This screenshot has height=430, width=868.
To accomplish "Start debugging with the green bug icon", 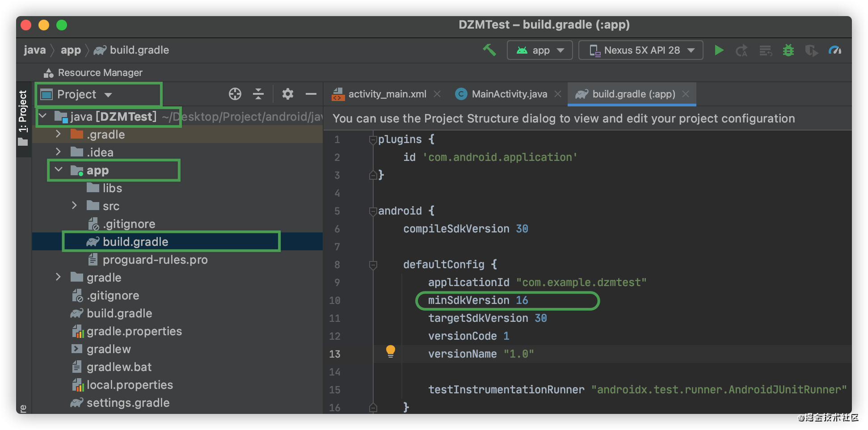I will click(x=788, y=50).
